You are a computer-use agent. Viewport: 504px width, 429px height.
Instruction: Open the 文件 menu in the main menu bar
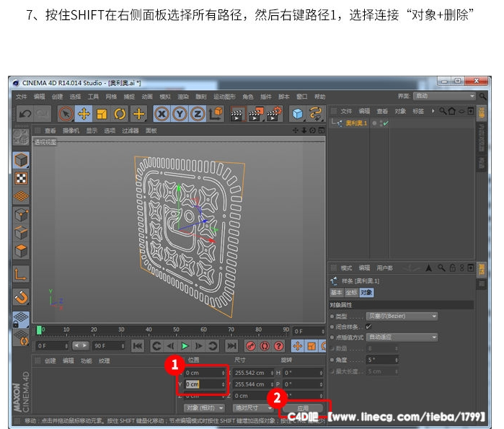click(21, 97)
